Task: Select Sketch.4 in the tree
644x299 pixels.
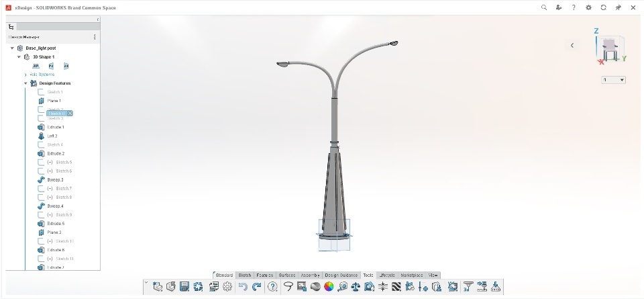Action: [55, 144]
